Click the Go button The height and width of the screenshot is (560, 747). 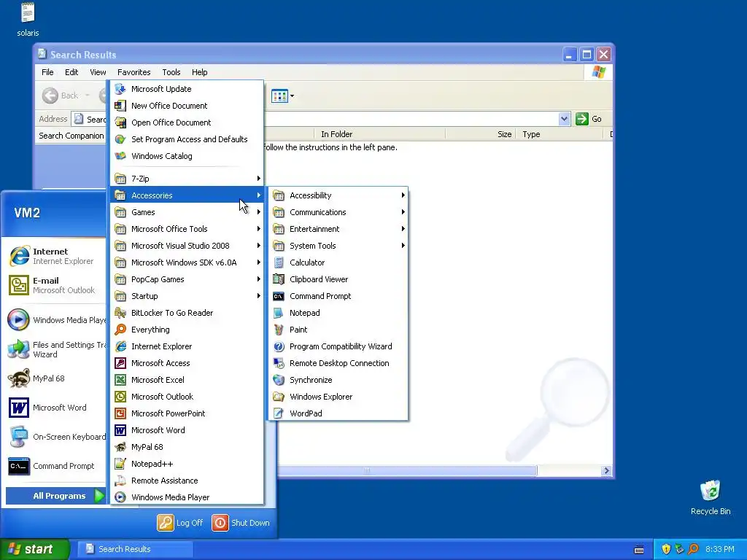tap(589, 119)
